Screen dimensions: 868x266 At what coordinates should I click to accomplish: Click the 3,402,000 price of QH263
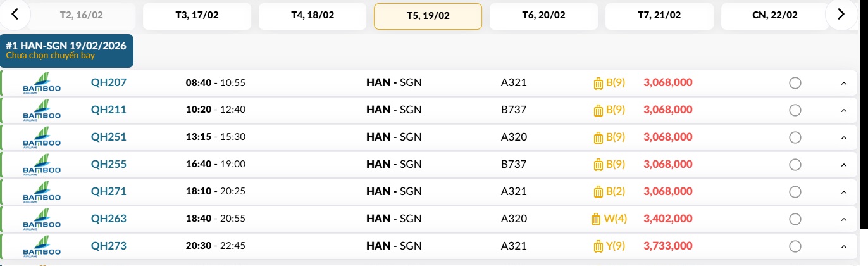[667, 218]
